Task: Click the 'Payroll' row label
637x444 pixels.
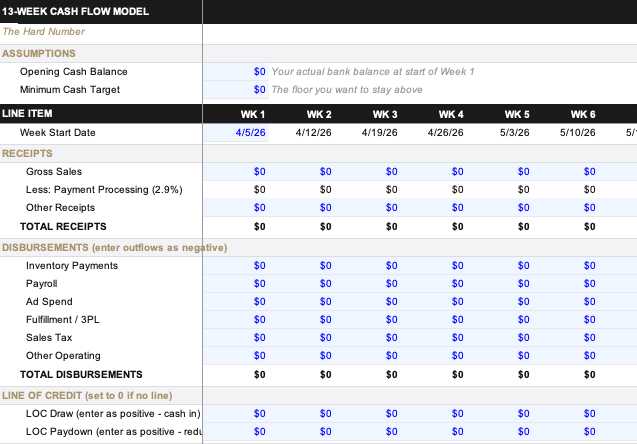Action: coord(41,284)
